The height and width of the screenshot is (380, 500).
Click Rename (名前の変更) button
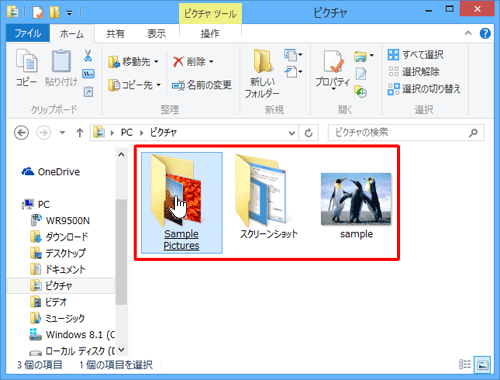click(x=202, y=85)
